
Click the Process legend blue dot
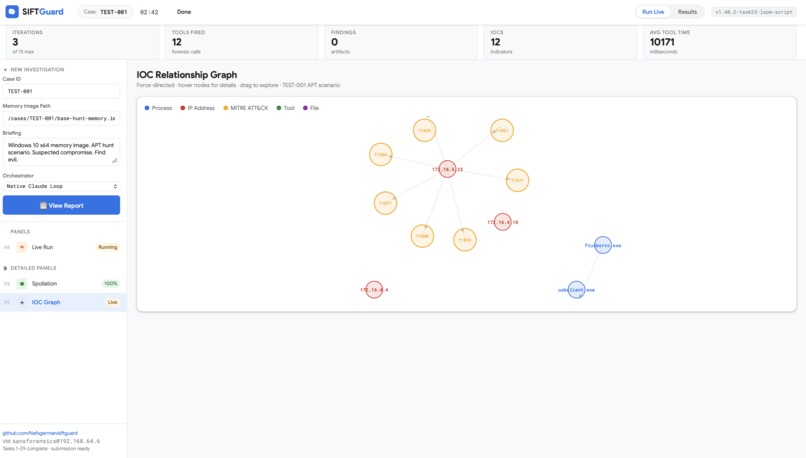click(x=147, y=108)
